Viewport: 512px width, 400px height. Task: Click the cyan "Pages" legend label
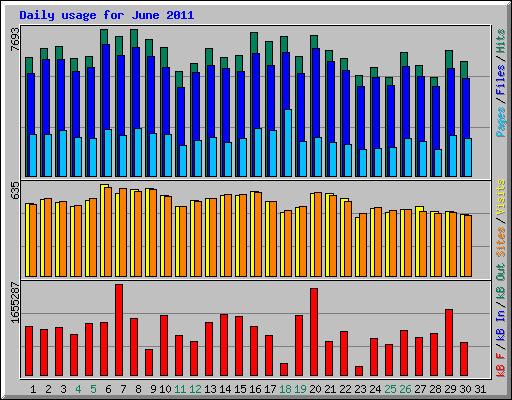[x=501, y=122]
